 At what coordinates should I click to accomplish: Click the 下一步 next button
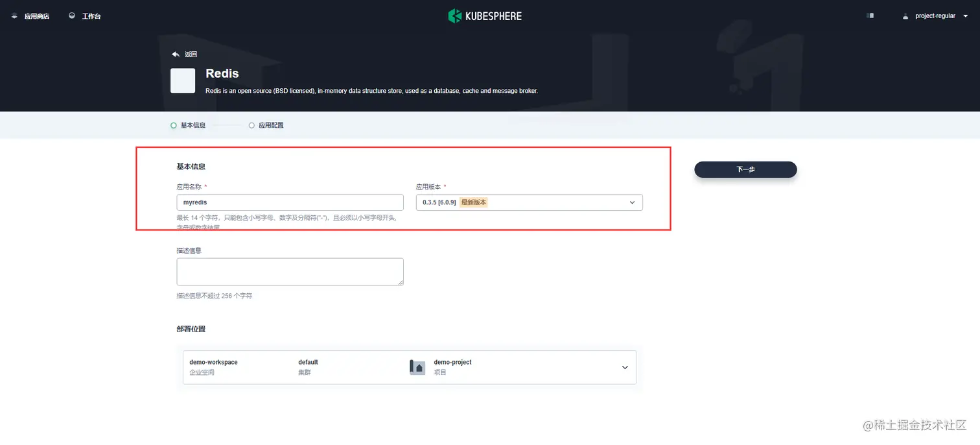pos(745,169)
